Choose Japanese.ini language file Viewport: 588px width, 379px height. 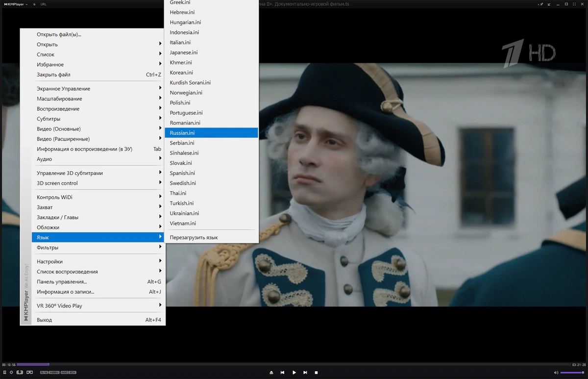(x=212, y=52)
